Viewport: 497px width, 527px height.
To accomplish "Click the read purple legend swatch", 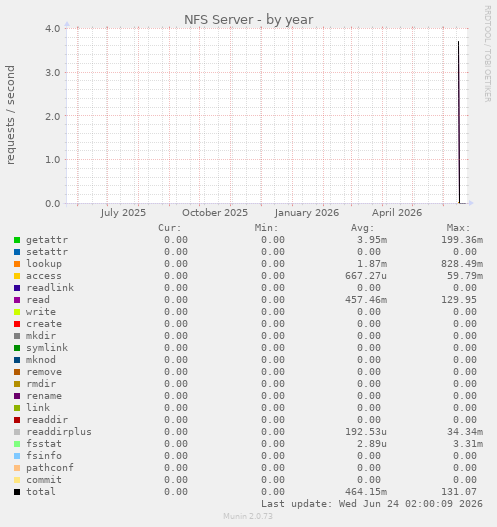I will point(17,300).
